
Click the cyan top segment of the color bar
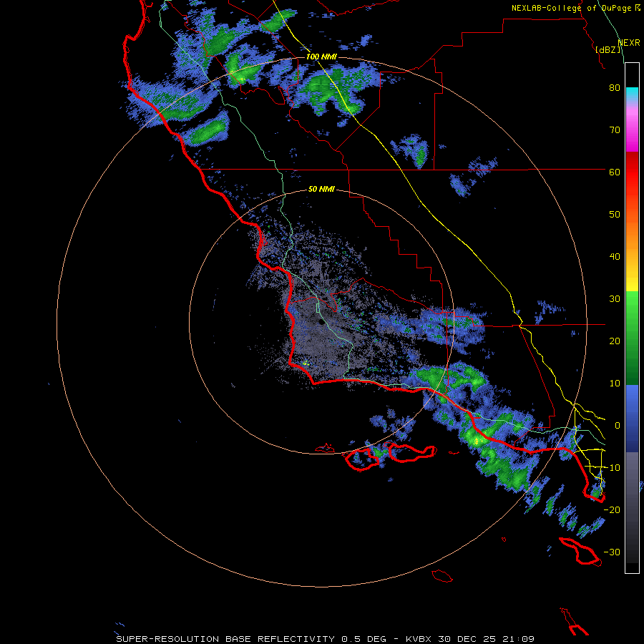click(x=632, y=94)
